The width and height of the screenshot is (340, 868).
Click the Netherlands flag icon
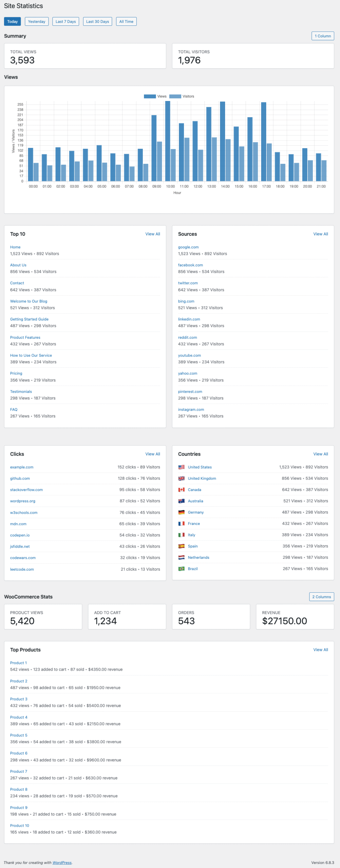click(182, 557)
